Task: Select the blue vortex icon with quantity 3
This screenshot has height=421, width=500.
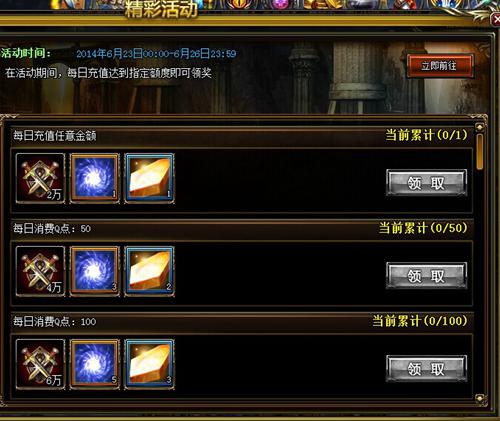Action: 95,271
